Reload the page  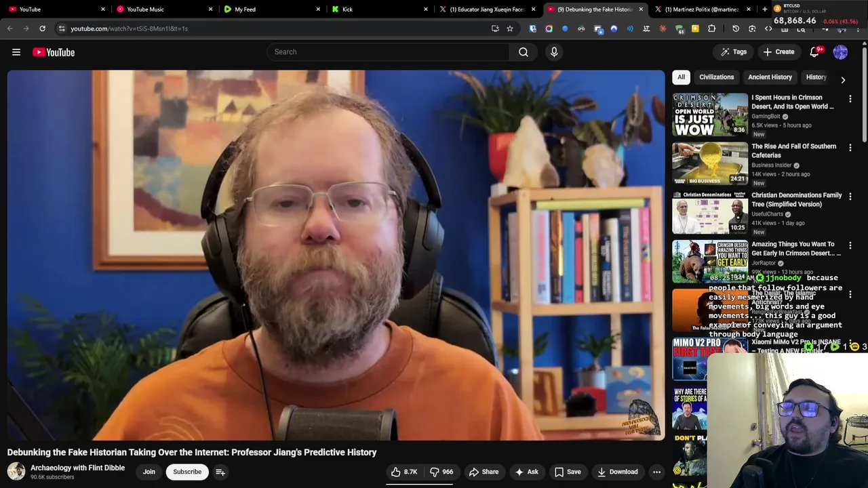click(42, 28)
